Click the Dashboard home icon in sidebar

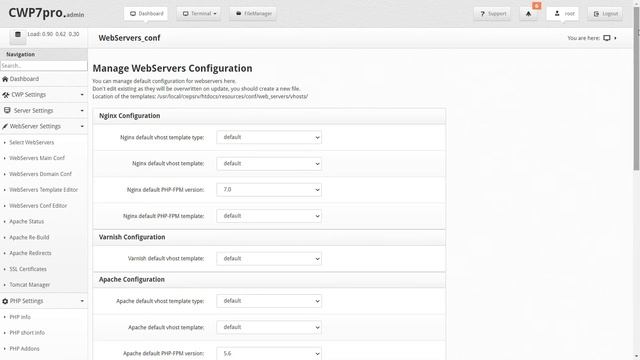pyautogui.click(x=5, y=79)
